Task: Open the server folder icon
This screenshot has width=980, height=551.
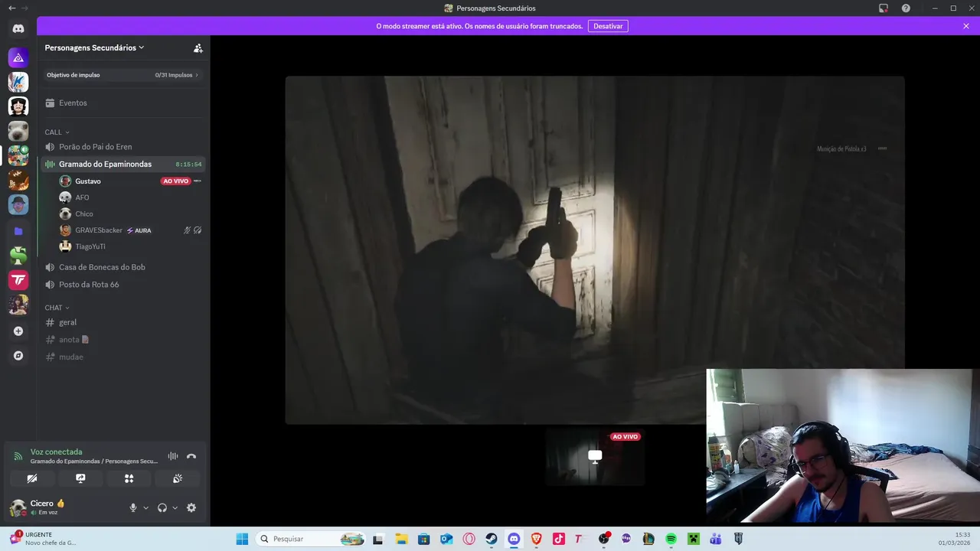Action: coord(18,231)
